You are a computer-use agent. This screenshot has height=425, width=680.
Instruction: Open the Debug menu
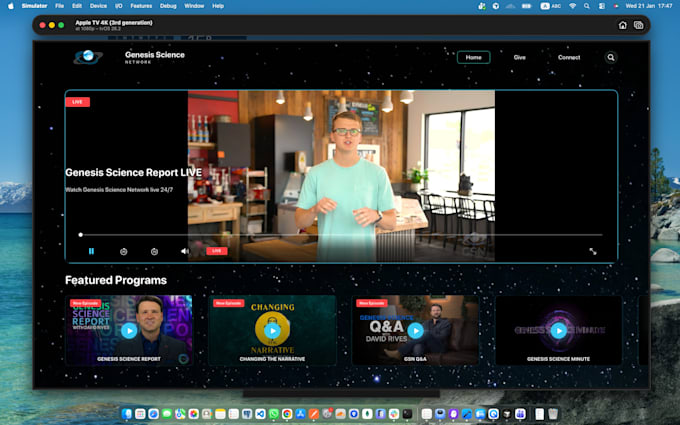(168, 6)
